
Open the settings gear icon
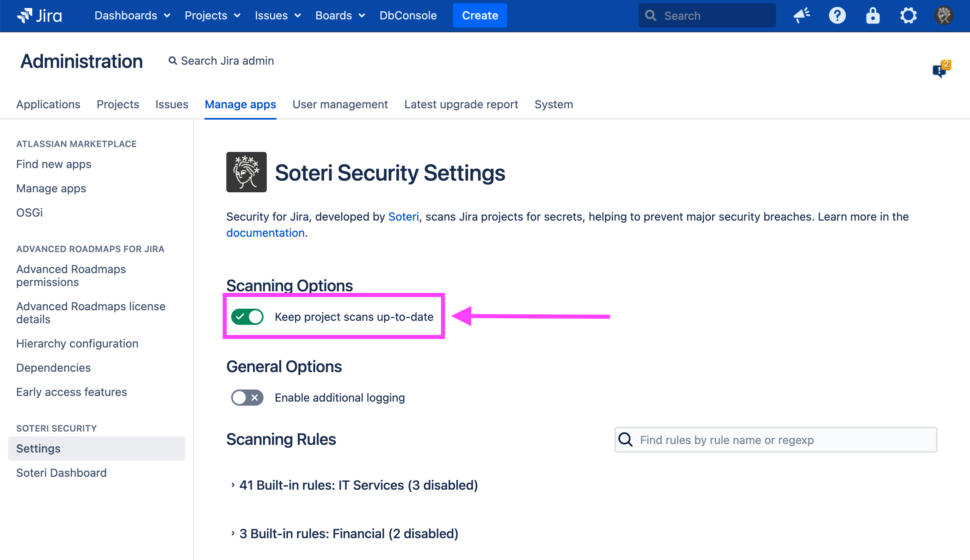click(x=908, y=15)
